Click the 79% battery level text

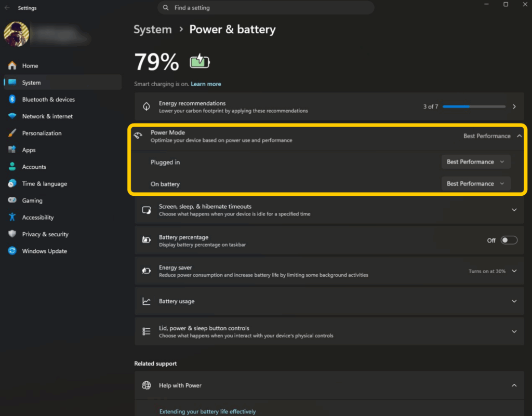pyautogui.click(x=156, y=62)
